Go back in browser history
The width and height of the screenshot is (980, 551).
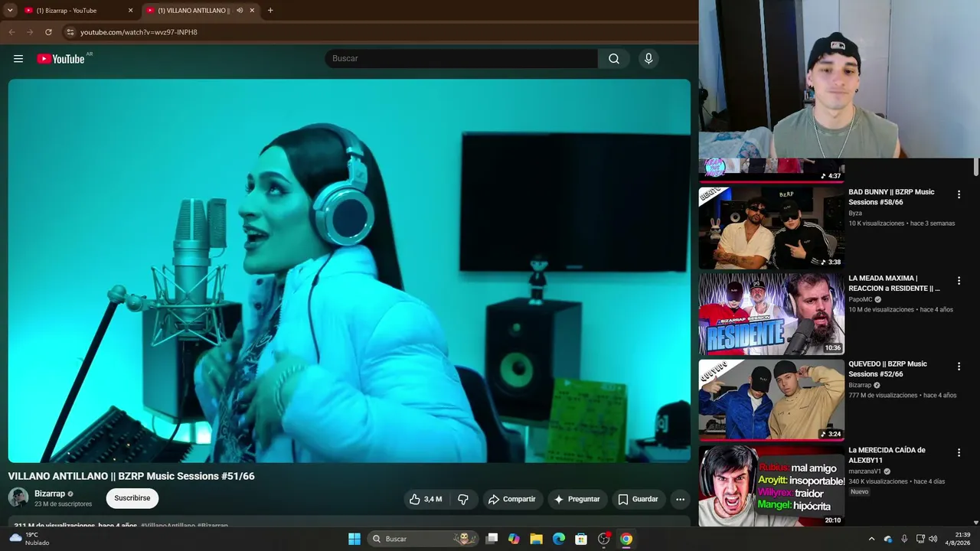tap(11, 32)
